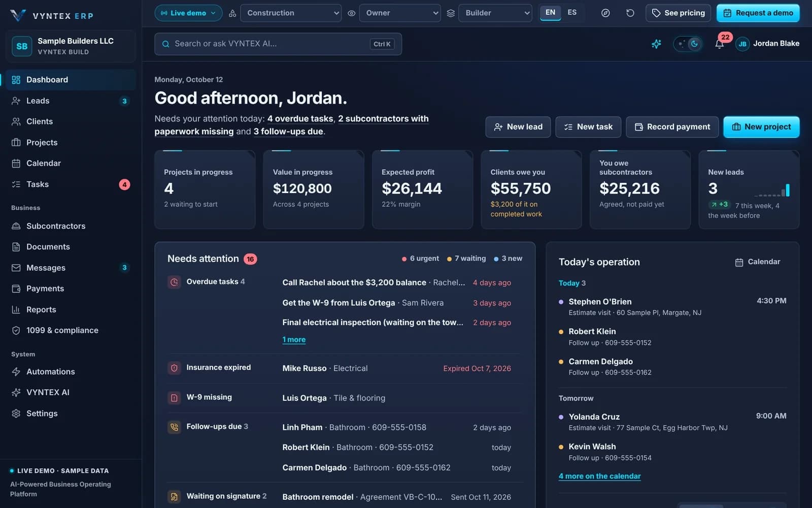
Task: Click the New leads bar chart sparkline
Action: (x=772, y=190)
